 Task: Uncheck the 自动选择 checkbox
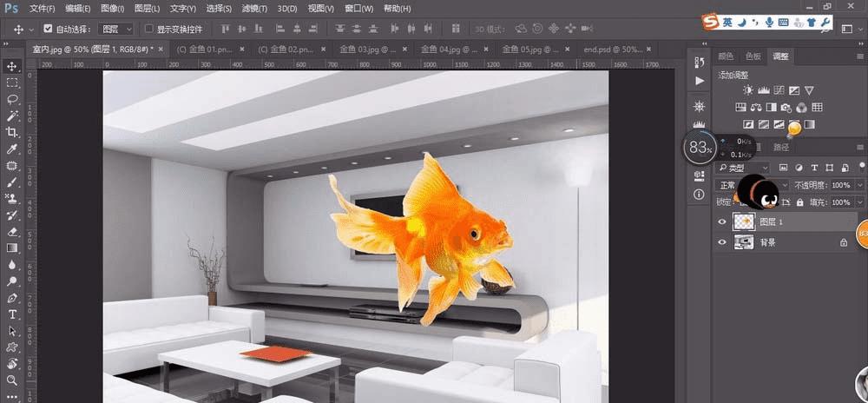pos(48,30)
